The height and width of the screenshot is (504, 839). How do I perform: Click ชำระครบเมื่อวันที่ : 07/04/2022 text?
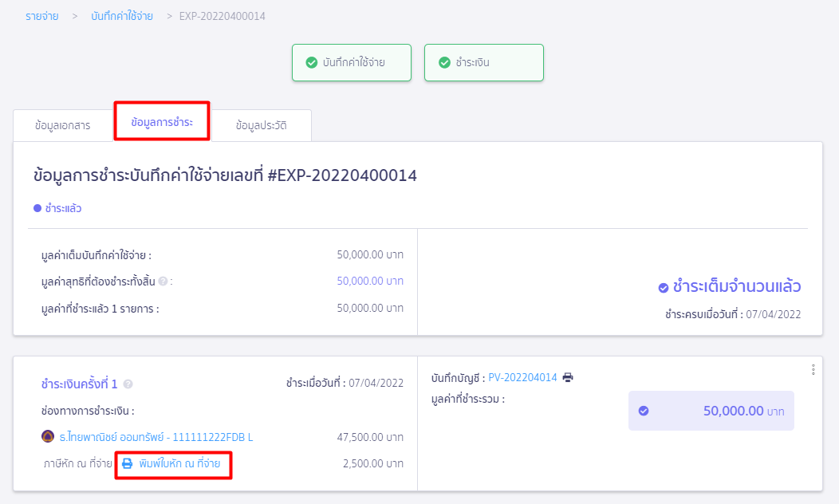pyautogui.click(x=732, y=314)
